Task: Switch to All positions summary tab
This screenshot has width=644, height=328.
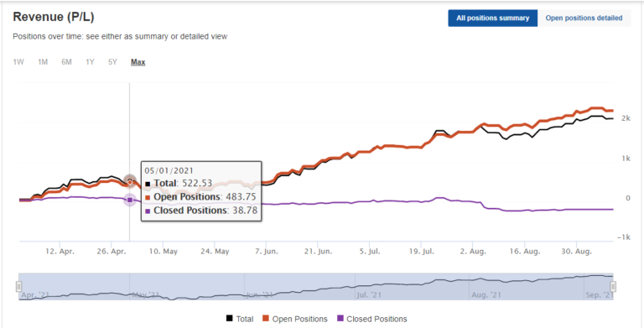Action: coord(492,18)
